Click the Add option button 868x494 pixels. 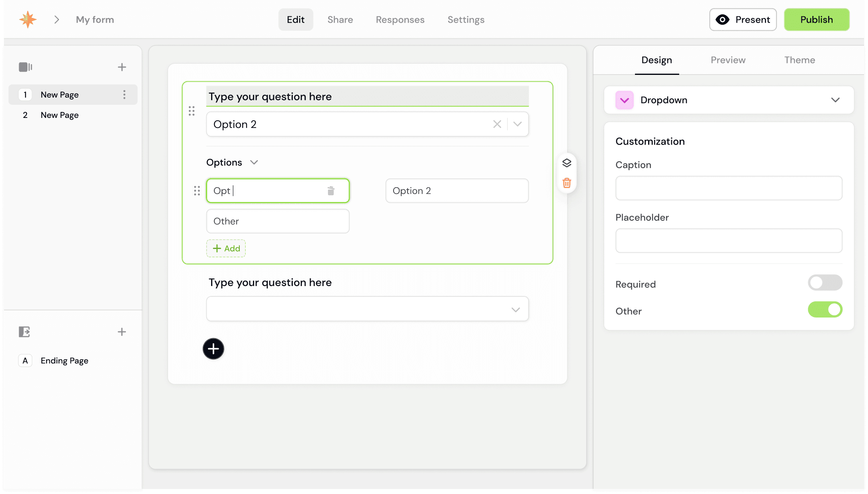[226, 248]
